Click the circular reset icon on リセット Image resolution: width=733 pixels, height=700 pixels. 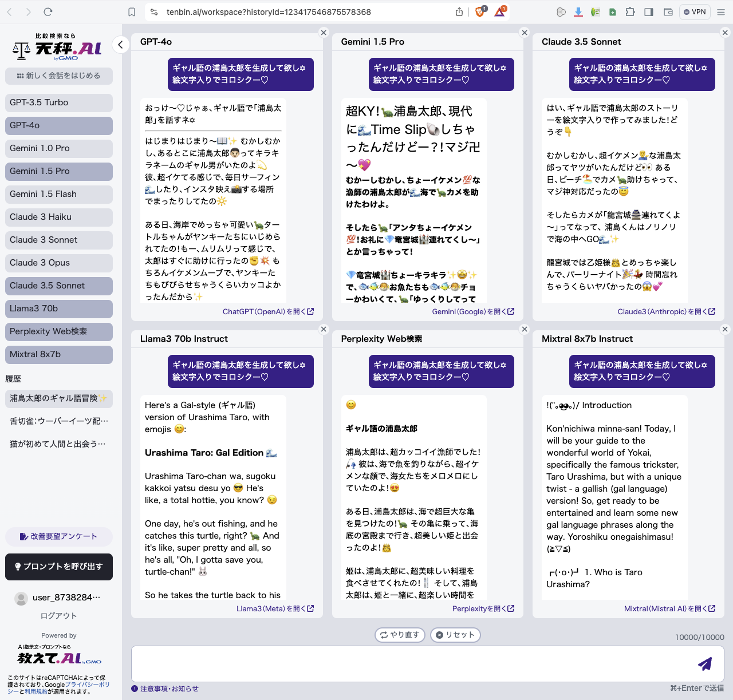(x=439, y=635)
